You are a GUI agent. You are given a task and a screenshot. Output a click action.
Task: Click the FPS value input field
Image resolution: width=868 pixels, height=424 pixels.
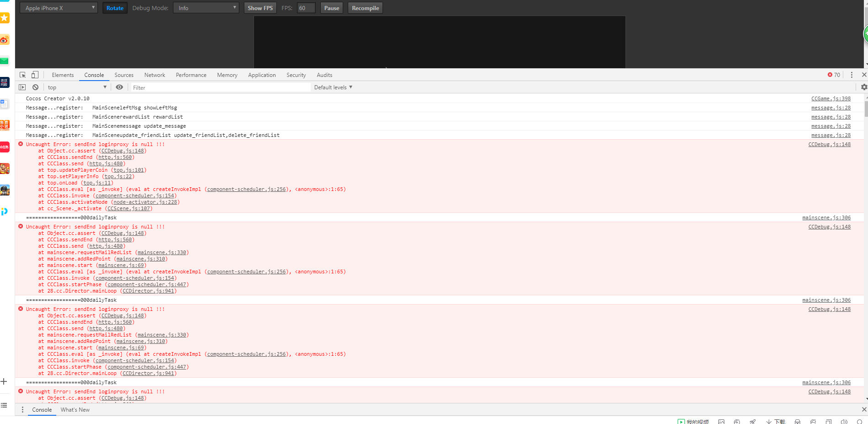pyautogui.click(x=306, y=8)
